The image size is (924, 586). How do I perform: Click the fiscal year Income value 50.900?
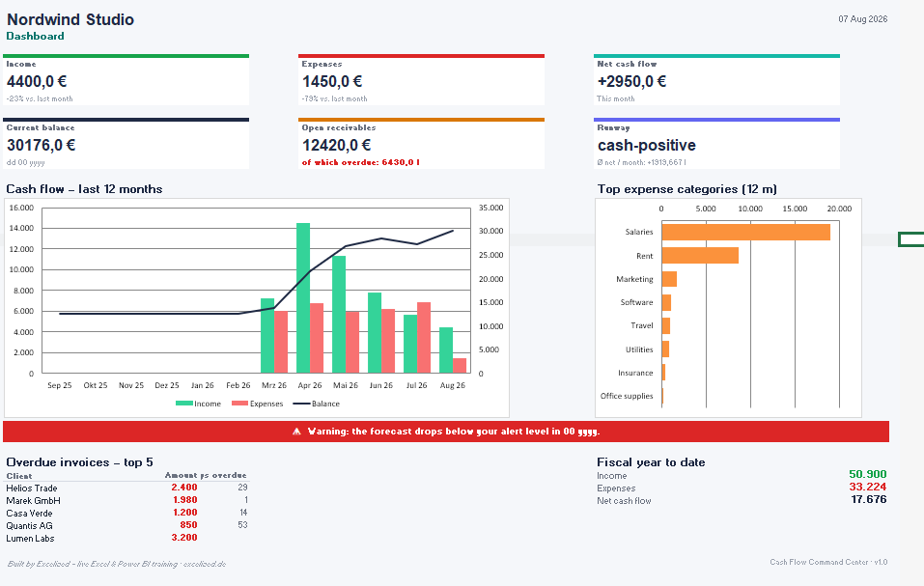point(867,474)
